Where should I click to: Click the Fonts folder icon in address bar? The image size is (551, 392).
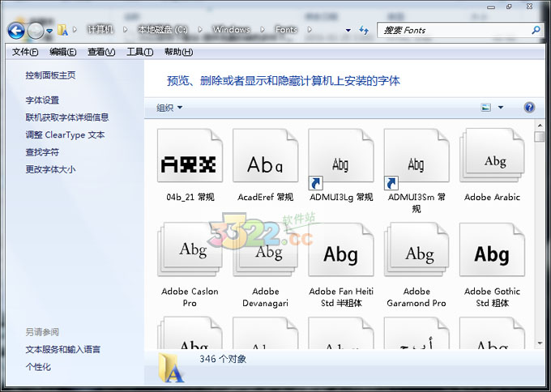click(x=62, y=30)
